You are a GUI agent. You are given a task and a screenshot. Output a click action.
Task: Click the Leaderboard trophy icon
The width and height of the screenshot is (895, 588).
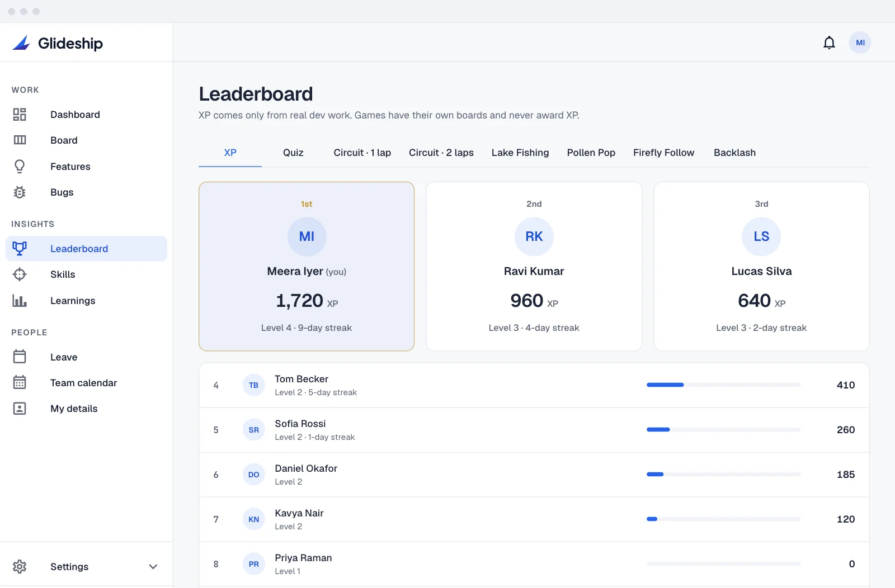pyautogui.click(x=20, y=249)
